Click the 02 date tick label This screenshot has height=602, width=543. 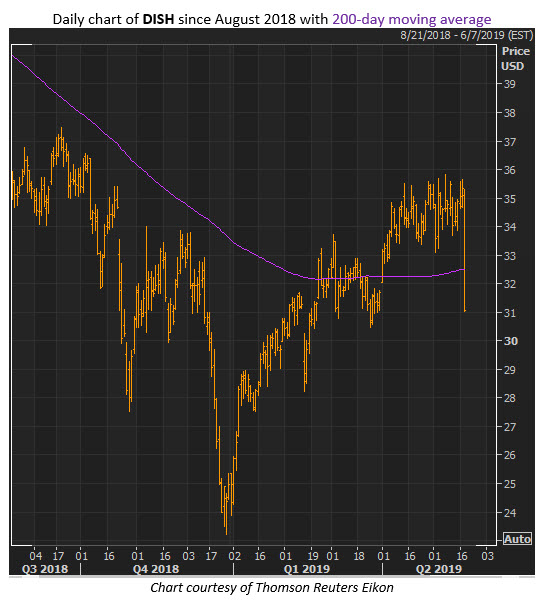(234, 556)
